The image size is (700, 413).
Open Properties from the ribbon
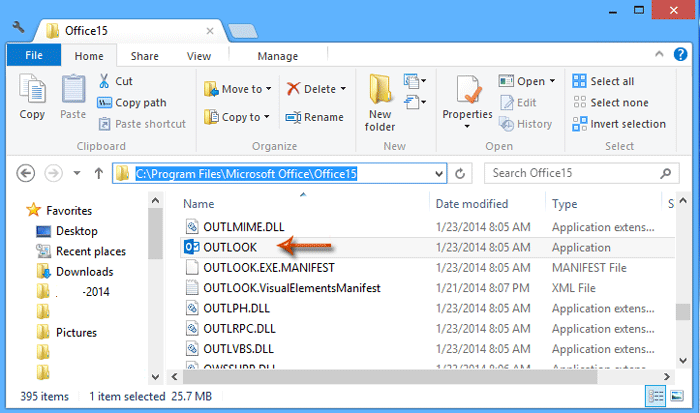pos(467,98)
